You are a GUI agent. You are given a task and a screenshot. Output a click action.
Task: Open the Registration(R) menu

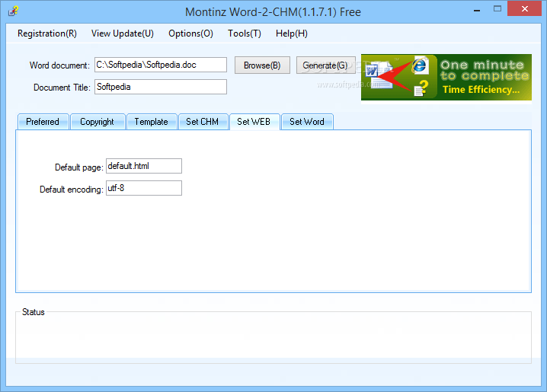click(47, 33)
